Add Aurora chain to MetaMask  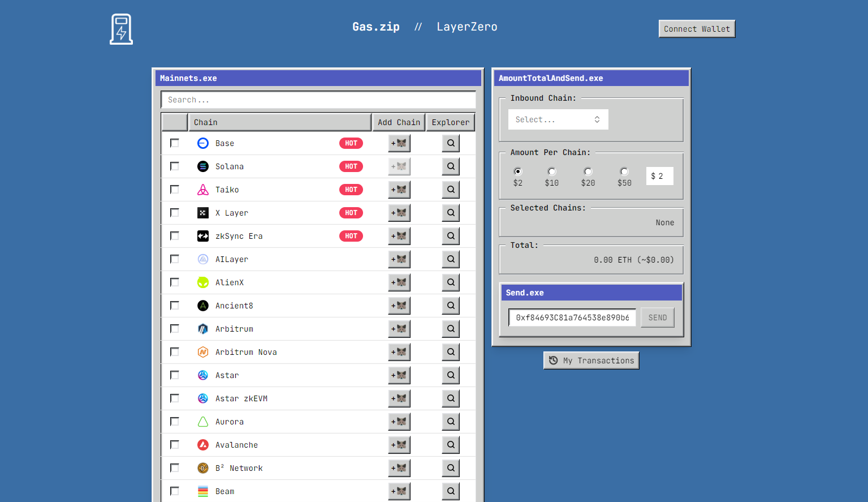click(x=399, y=422)
